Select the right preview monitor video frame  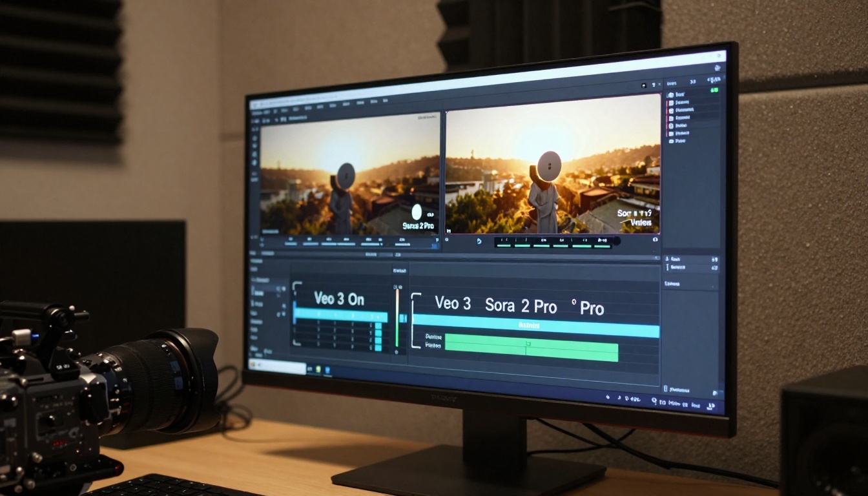click(553, 164)
